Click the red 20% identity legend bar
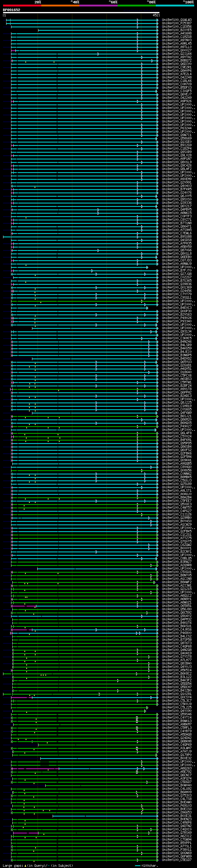The height and width of the screenshot is (868, 197). [x=22, y=6]
